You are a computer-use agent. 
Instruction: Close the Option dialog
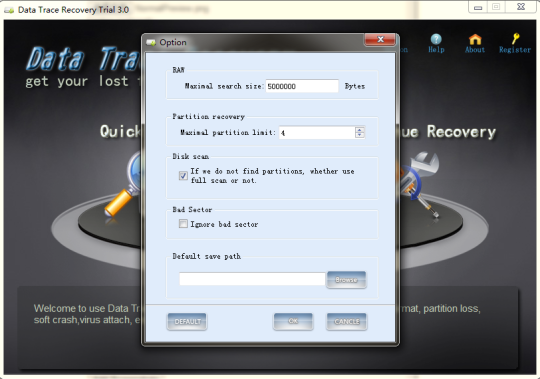pos(380,40)
